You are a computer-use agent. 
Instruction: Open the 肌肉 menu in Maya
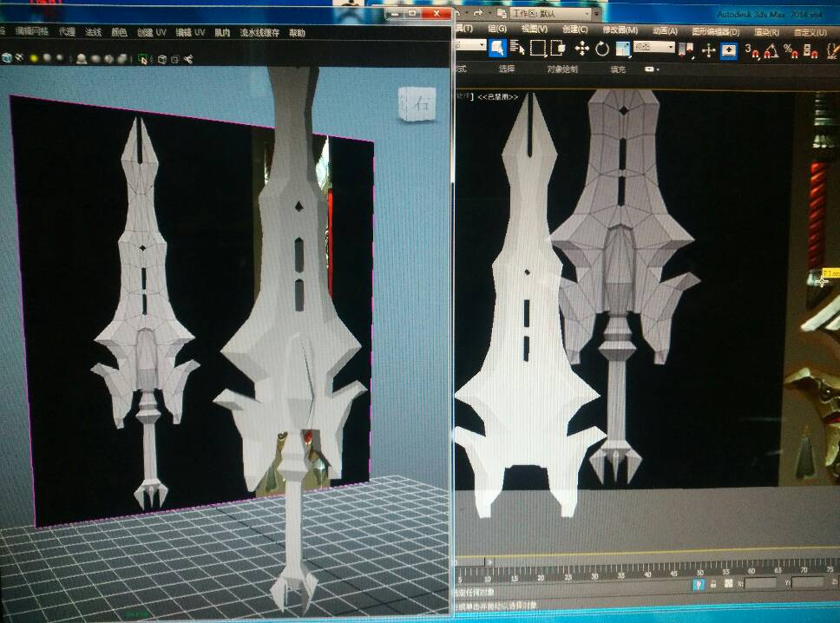(x=222, y=33)
